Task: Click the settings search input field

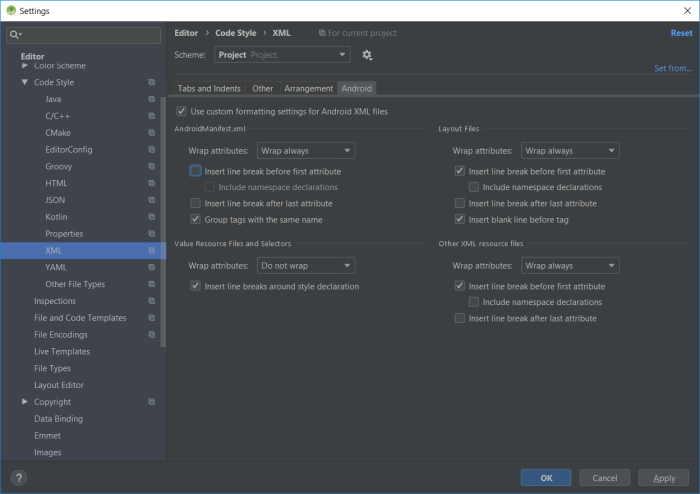Action: coord(83,35)
